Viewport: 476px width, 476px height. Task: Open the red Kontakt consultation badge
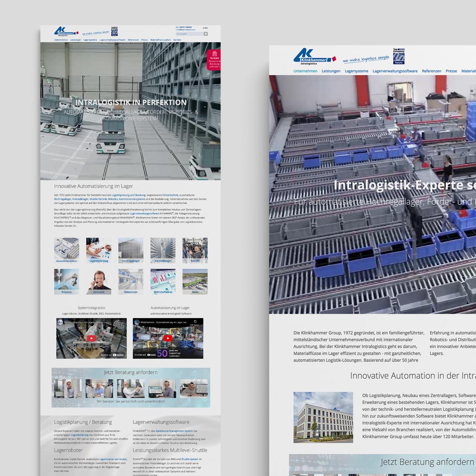tap(214, 60)
